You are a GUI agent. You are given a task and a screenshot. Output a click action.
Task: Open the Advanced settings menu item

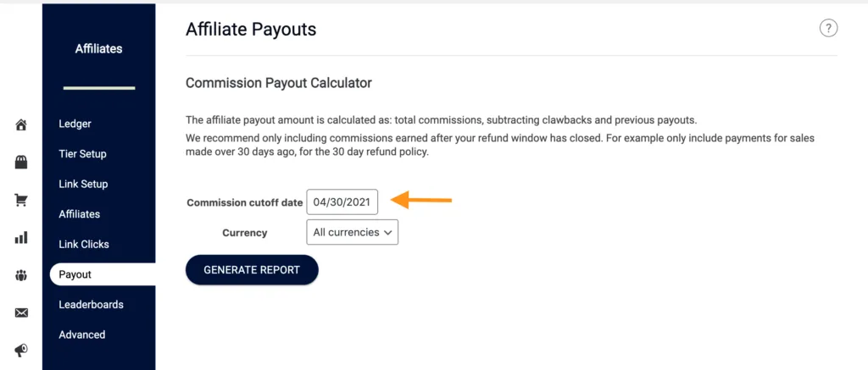coord(82,334)
